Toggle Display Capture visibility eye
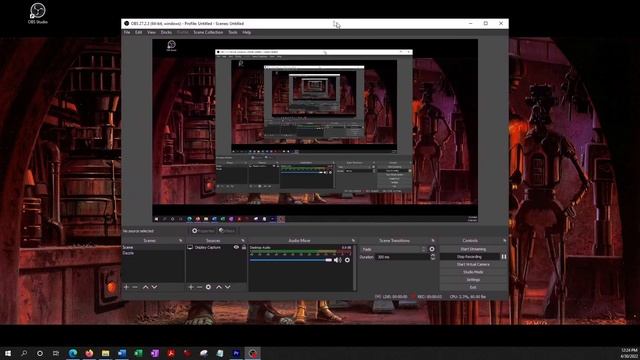Viewport: 640px width, 360px height. [x=236, y=247]
